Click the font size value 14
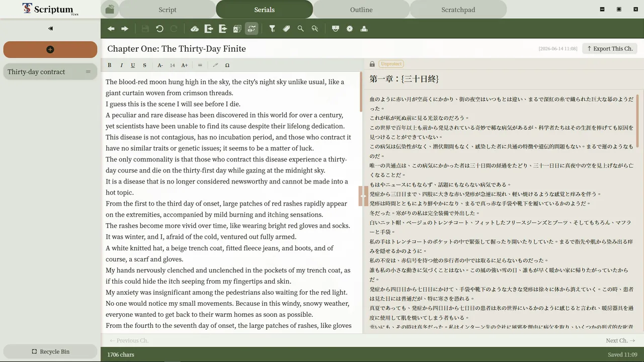The height and width of the screenshot is (362, 644). [172, 65]
